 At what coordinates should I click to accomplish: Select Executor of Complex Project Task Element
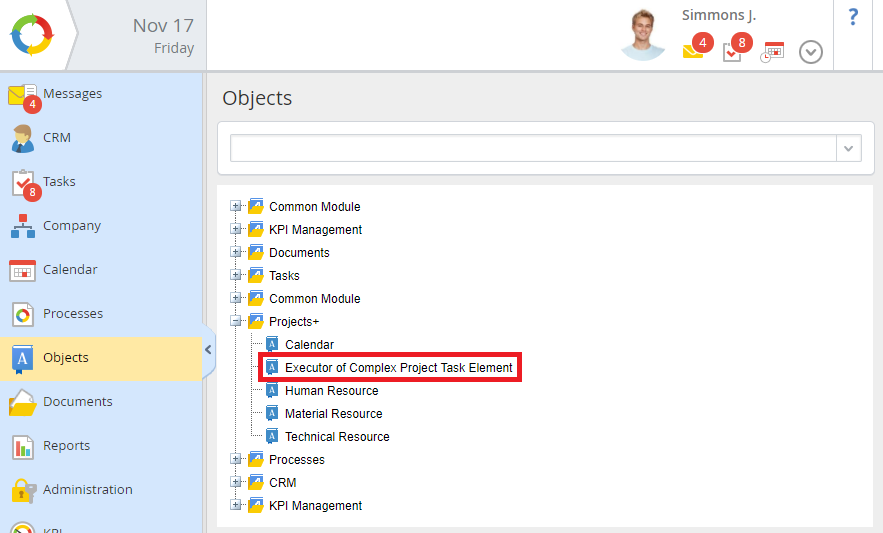(x=398, y=368)
